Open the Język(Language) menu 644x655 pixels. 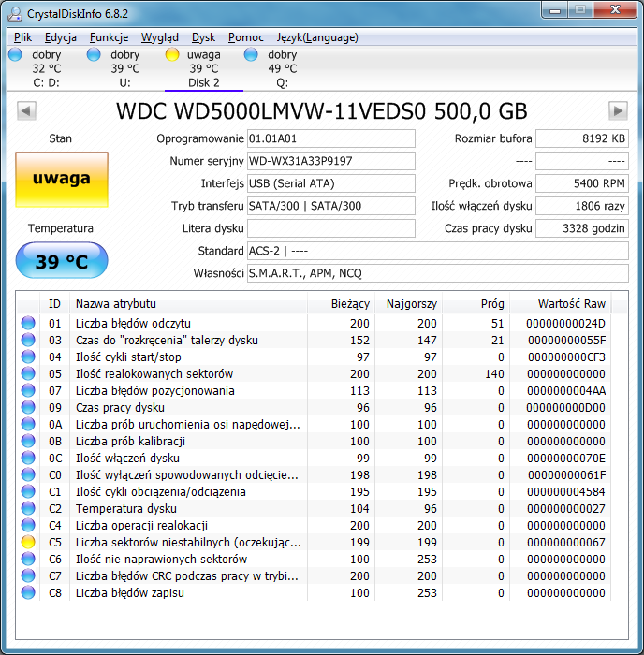click(x=317, y=37)
